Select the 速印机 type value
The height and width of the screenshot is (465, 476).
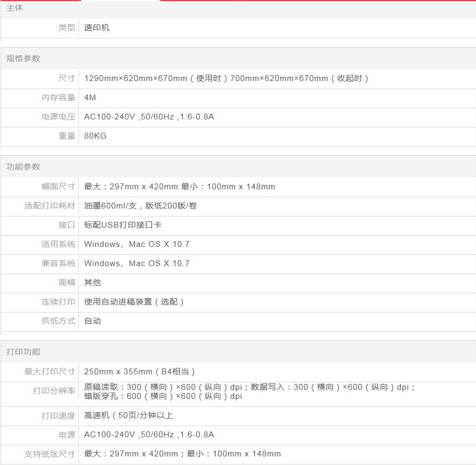[97, 27]
